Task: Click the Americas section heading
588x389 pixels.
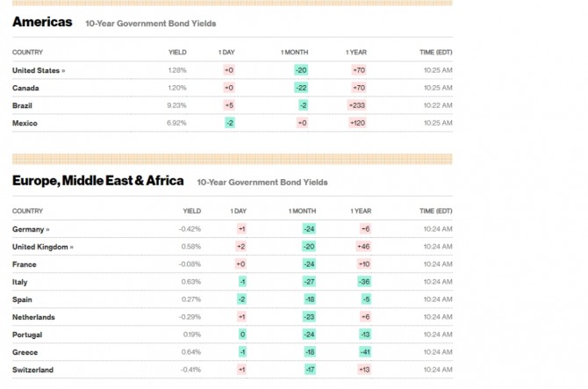Action: click(42, 22)
